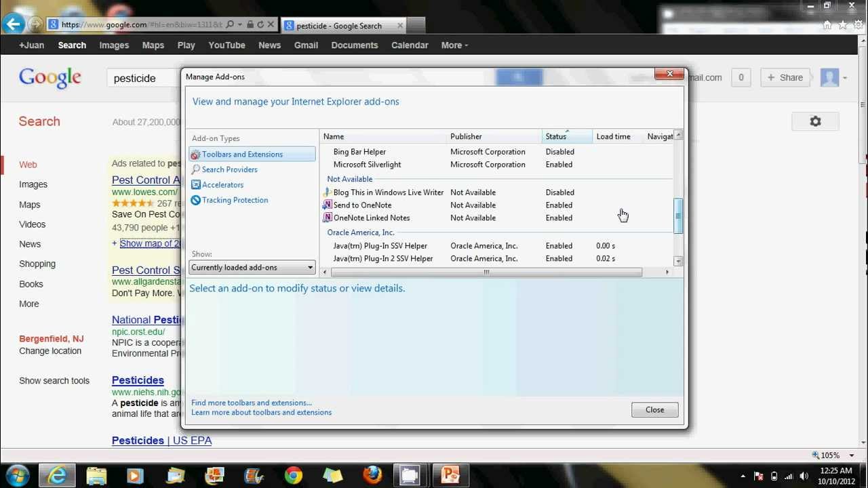Click the padlock security icon in address bar

(x=250, y=24)
